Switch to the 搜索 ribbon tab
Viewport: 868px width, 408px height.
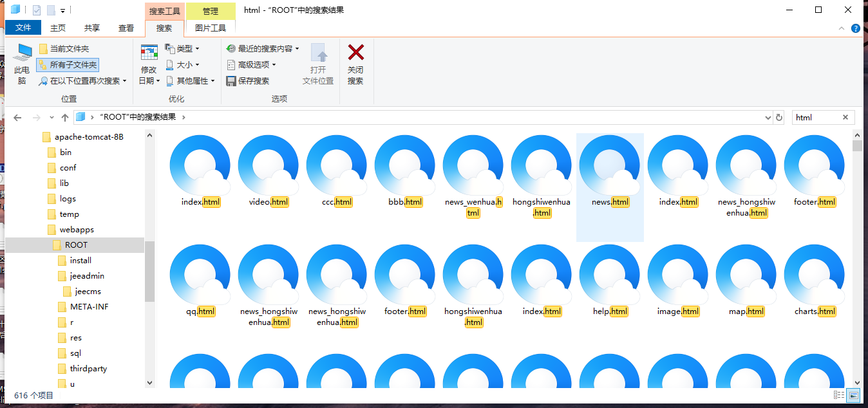164,28
